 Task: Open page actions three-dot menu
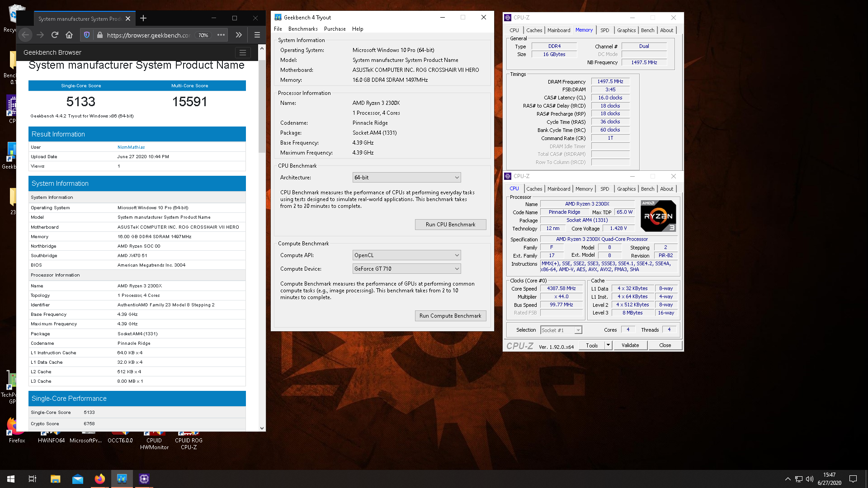[221, 35]
